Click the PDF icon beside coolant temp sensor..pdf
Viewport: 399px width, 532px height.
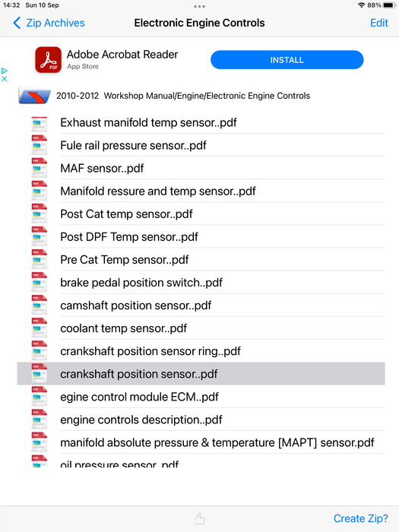coord(40,328)
